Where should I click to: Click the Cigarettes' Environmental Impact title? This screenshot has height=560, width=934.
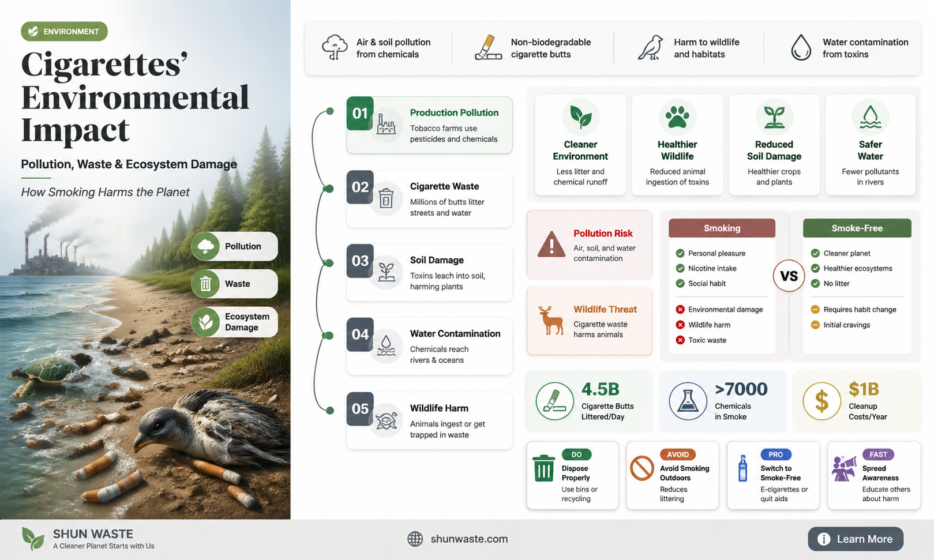135,97
